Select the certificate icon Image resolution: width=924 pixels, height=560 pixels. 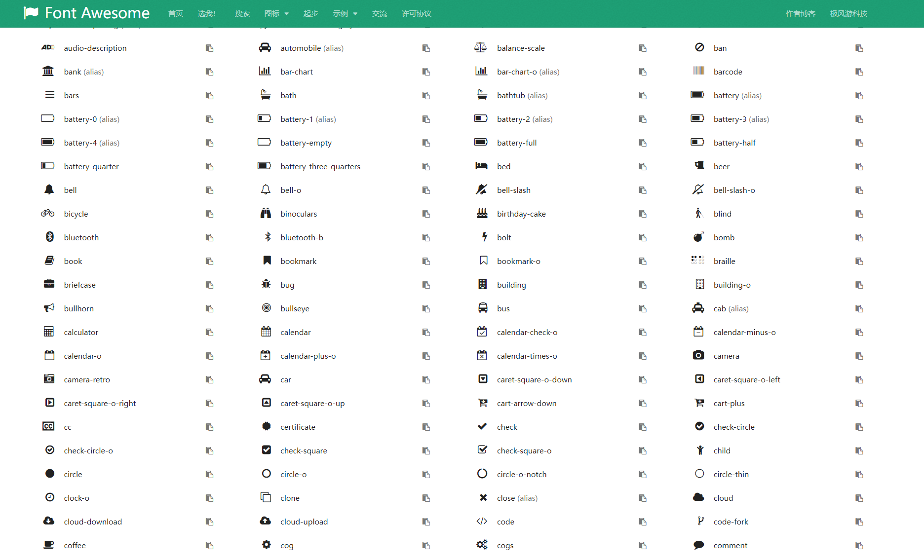[267, 426]
